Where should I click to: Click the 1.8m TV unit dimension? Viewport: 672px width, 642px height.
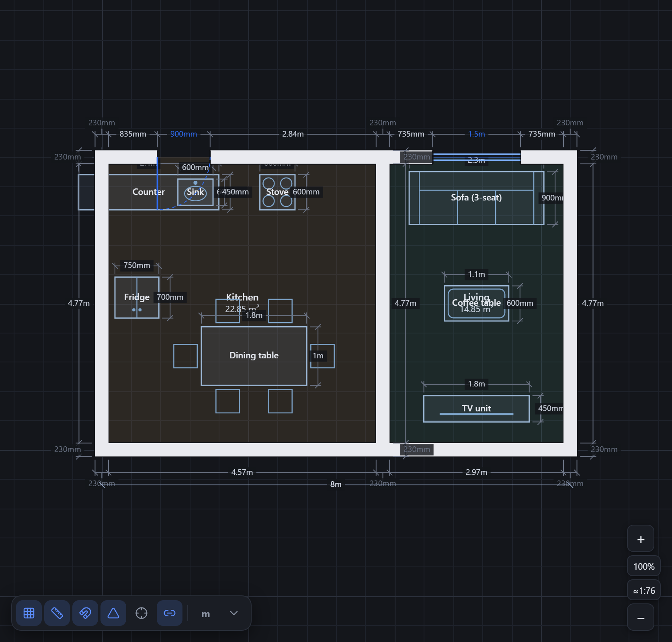[476, 384]
